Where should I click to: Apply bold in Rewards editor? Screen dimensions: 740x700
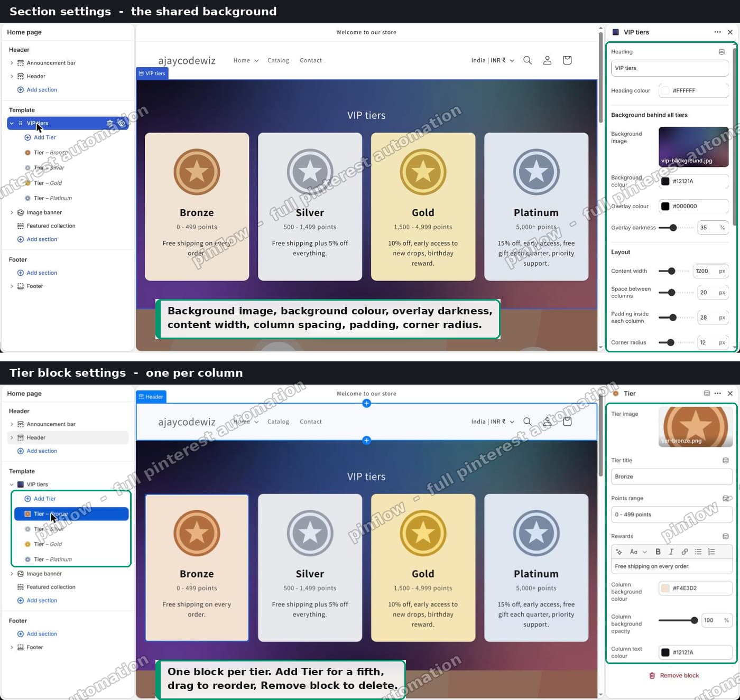click(x=658, y=552)
